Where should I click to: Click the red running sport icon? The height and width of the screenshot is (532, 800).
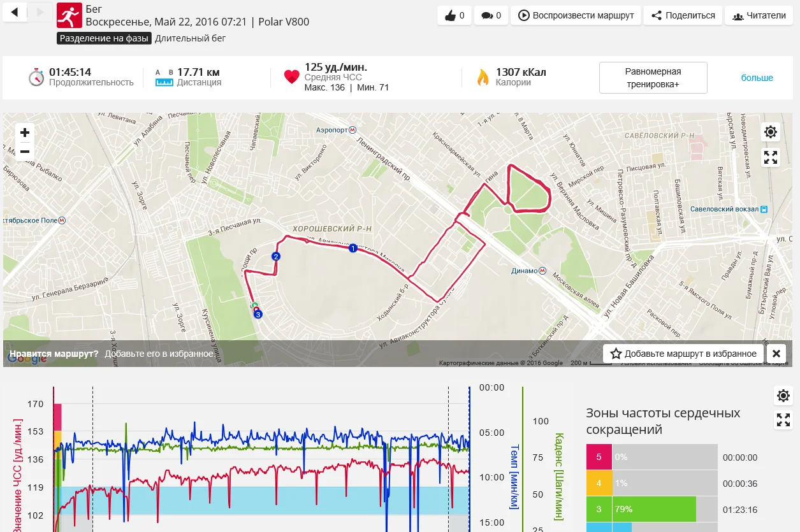[69, 15]
